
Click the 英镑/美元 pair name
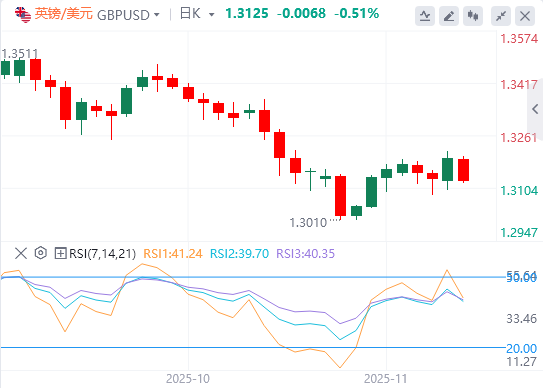click(x=64, y=14)
